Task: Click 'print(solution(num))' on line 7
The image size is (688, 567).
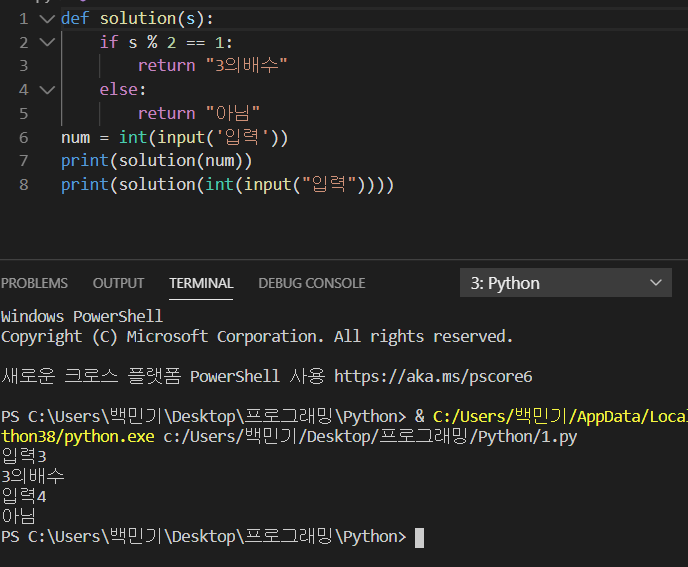Action: click(x=157, y=161)
